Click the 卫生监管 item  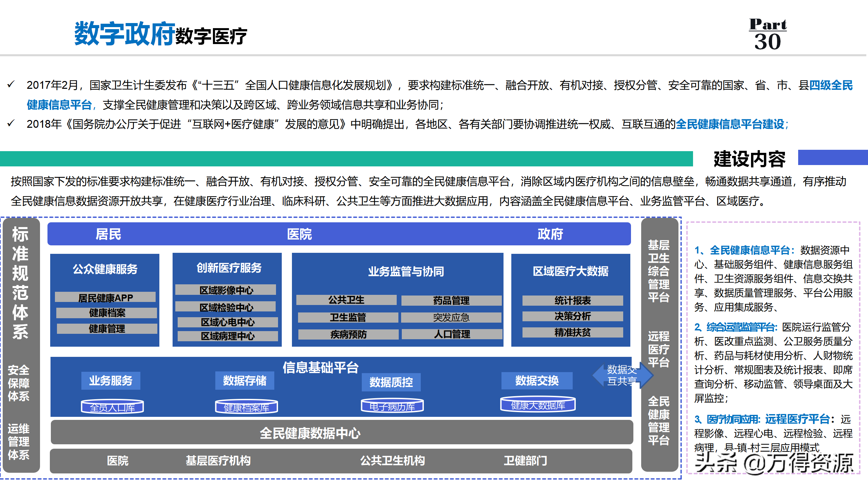coord(348,318)
